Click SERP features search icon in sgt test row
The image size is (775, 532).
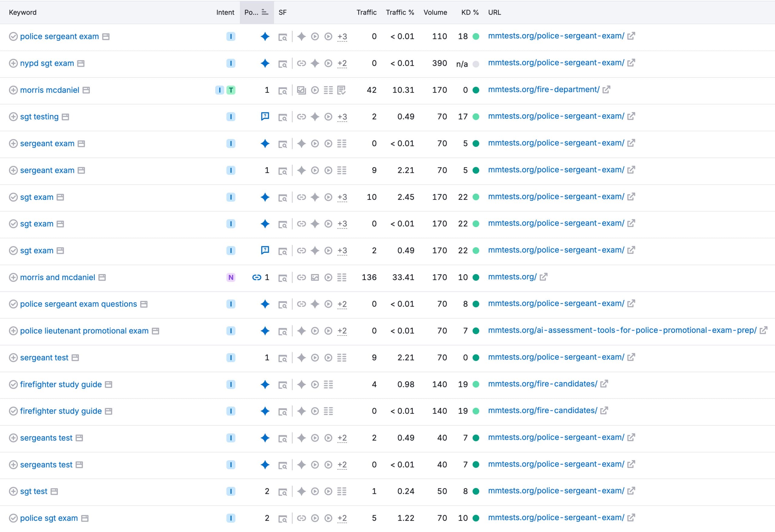pos(282,492)
